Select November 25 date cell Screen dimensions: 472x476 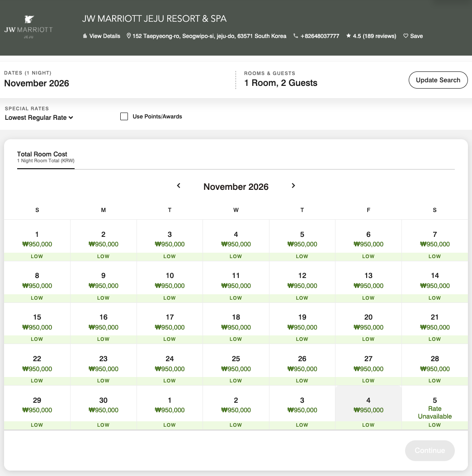[x=236, y=365]
